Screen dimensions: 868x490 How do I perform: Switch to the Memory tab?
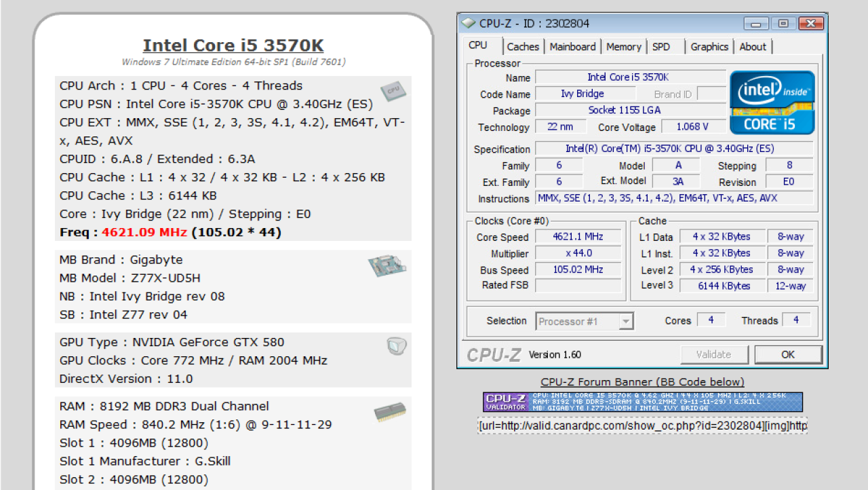tap(624, 47)
